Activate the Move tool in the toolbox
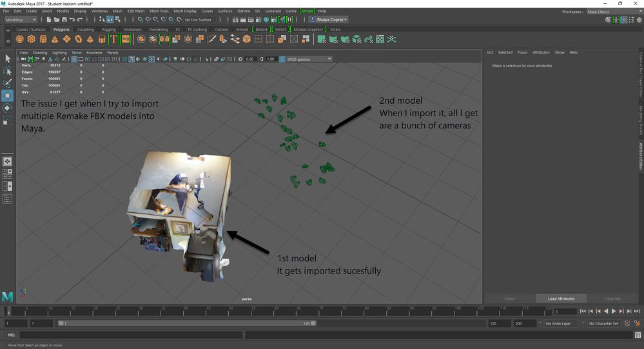 click(x=7, y=95)
